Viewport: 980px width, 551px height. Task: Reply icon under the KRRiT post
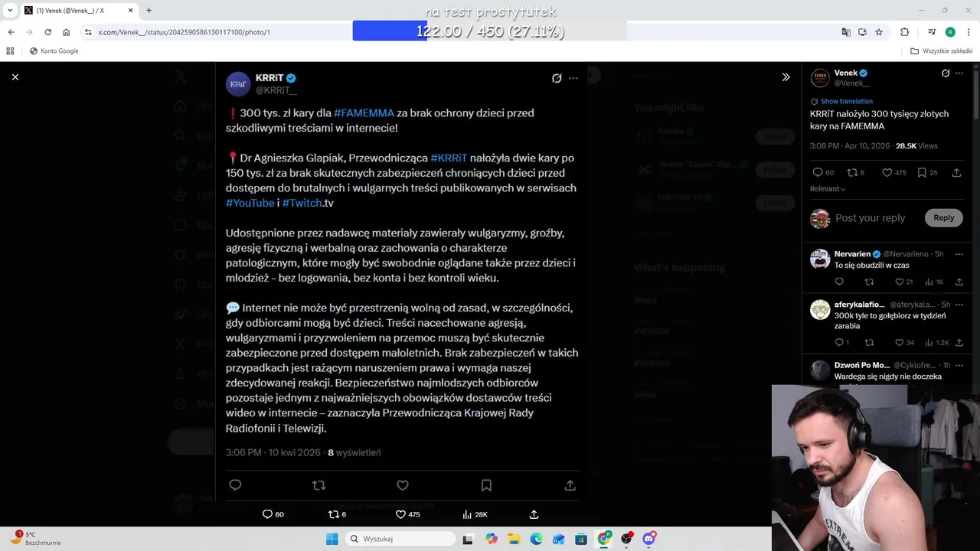pos(235,485)
